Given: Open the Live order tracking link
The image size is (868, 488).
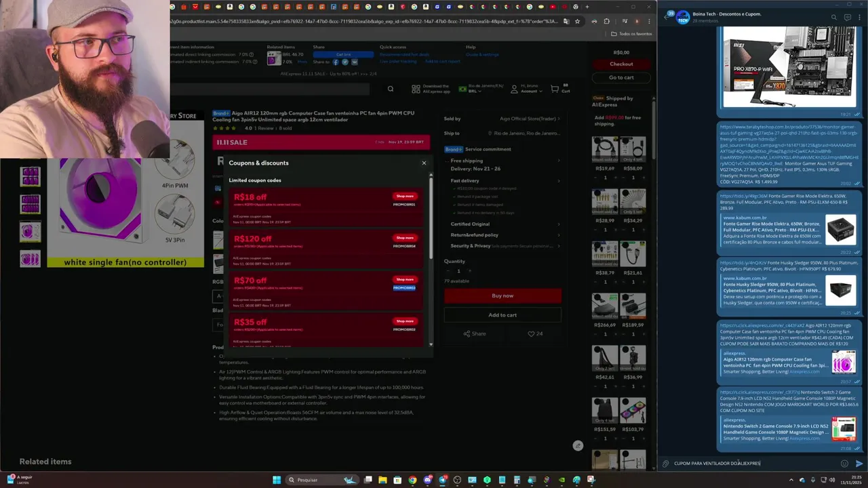Looking at the screenshot, I should tap(398, 61).
